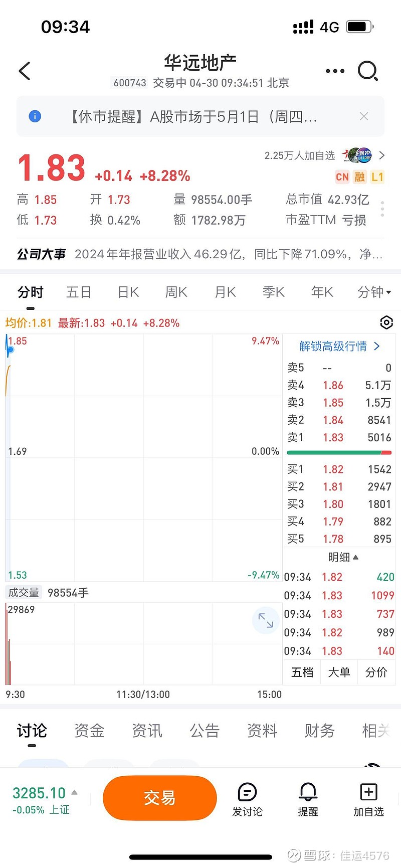The width and height of the screenshot is (401, 868).
Task: Open chart settings hexagon icon
Action: pyautogui.click(x=386, y=322)
